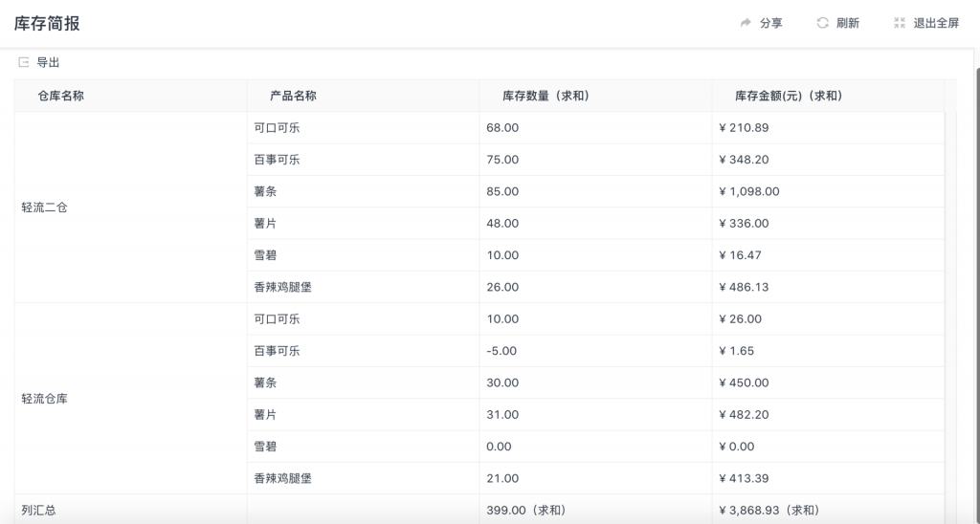This screenshot has width=980, height=524.
Task: Click the 库存简报 page title
Action: pyautogui.click(x=47, y=23)
